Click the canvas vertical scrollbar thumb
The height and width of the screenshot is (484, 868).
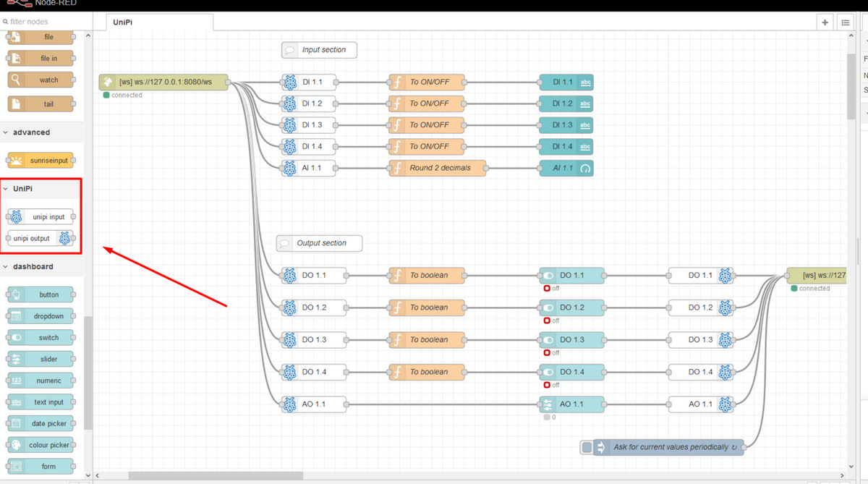pyautogui.click(x=851, y=86)
